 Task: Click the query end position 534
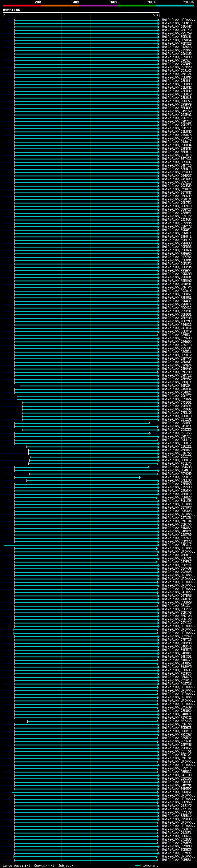[x=155, y=15]
